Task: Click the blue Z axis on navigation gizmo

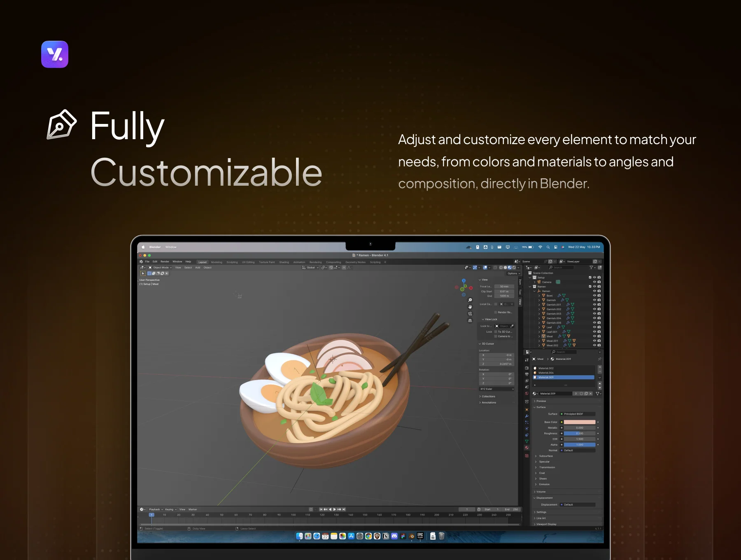Action: coord(464,281)
